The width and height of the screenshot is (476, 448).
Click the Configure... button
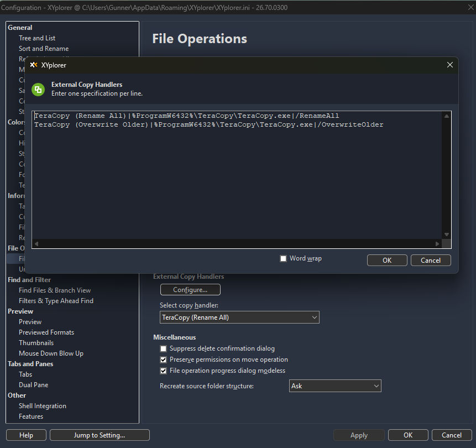[x=190, y=290]
